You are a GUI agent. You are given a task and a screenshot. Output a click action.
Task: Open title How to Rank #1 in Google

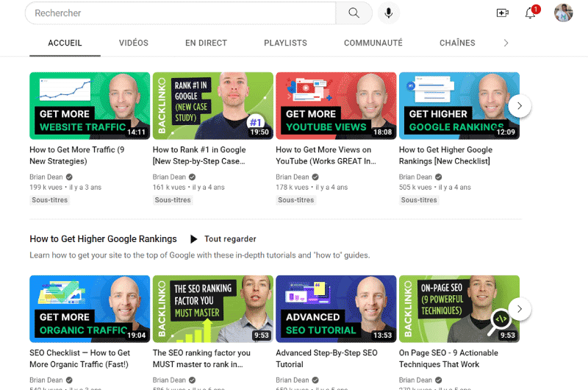[x=199, y=155]
